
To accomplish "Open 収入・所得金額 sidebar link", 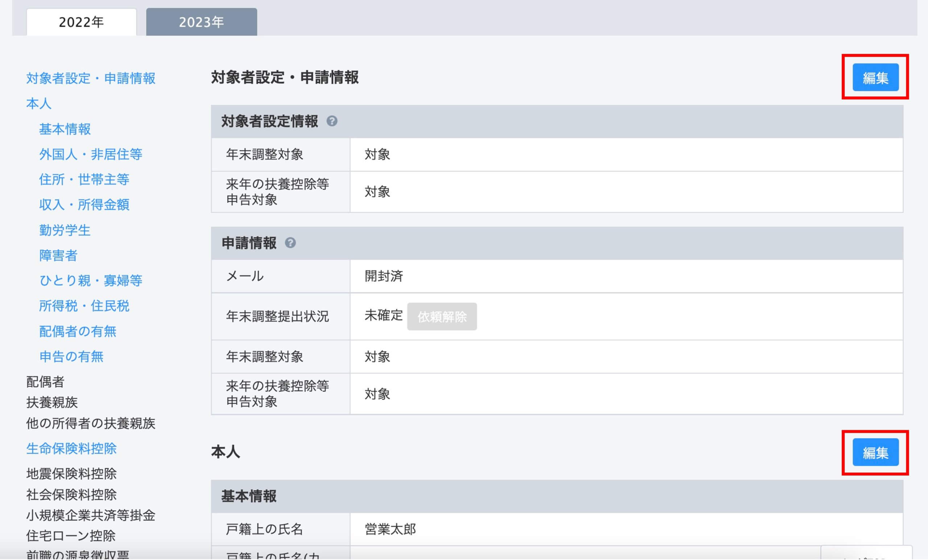I will tap(84, 205).
